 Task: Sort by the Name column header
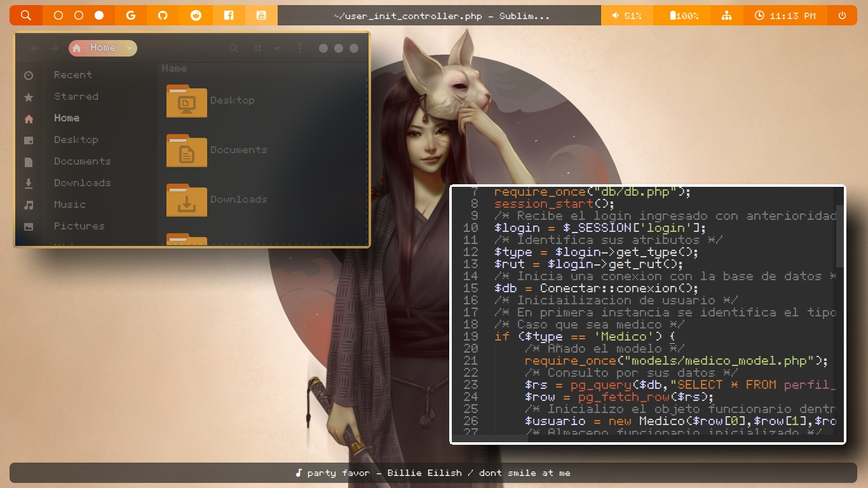tap(174, 69)
